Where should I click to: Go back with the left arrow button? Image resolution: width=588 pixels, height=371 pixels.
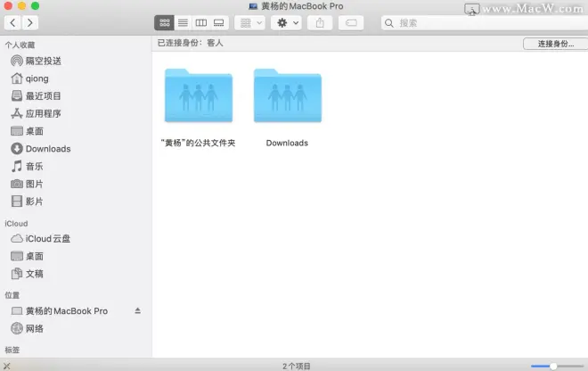click(x=12, y=23)
